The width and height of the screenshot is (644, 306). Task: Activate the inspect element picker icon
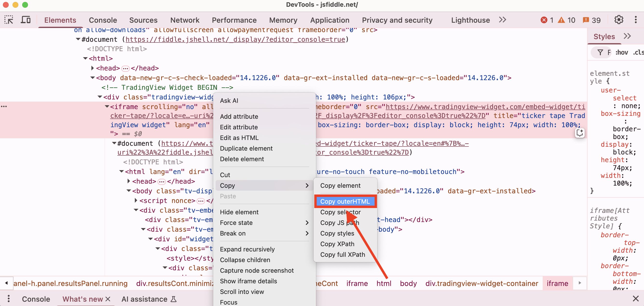pyautogui.click(x=9, y=20)
